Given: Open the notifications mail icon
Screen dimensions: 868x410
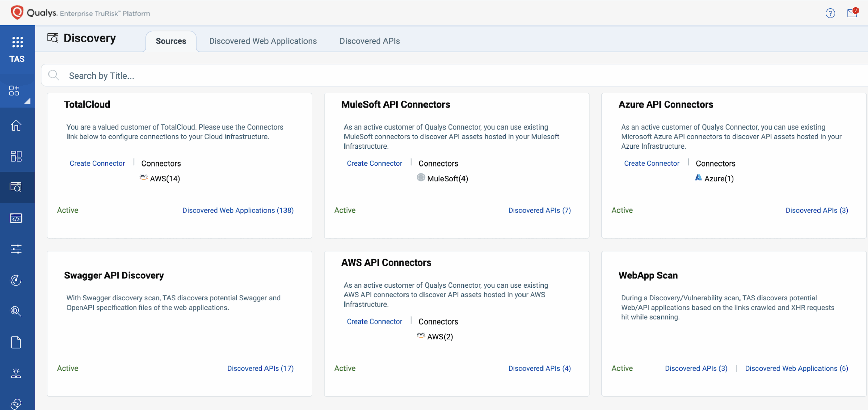Looking at the screenshot, I should coord(852,13).
